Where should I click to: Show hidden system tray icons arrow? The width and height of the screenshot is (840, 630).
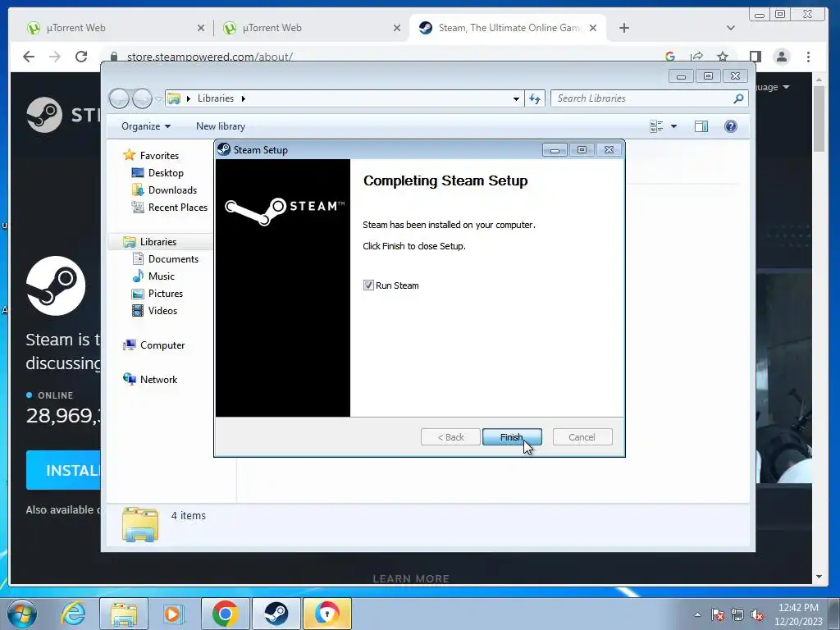click(697, 614)
